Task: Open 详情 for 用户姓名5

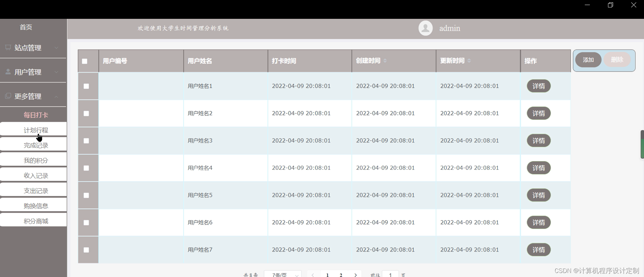Action: [x=539, y=195]
